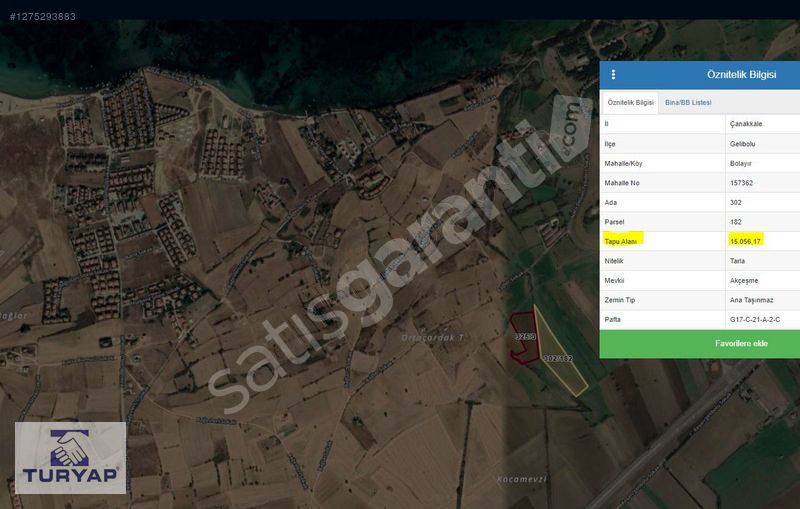This screenshot has width=800, height=509.
Task: Select the red outlined parcel on the map
Action: 523,338
